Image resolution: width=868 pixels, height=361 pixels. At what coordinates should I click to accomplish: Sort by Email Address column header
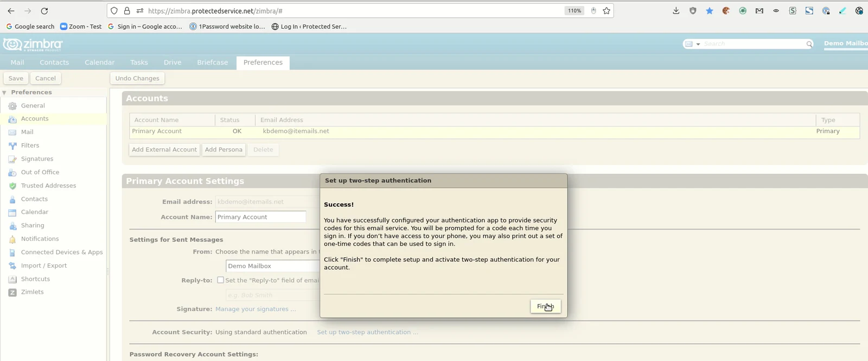(x=535, y=120)
